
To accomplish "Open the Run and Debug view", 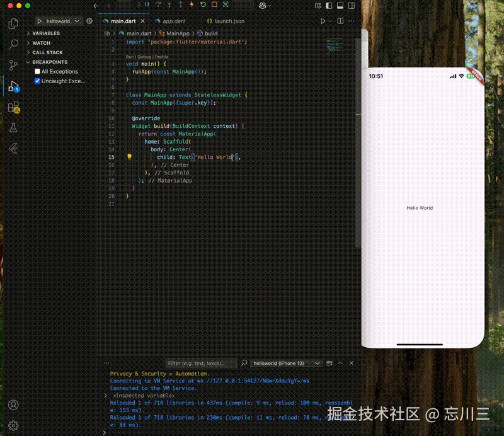I will click(x=13, y=86).
